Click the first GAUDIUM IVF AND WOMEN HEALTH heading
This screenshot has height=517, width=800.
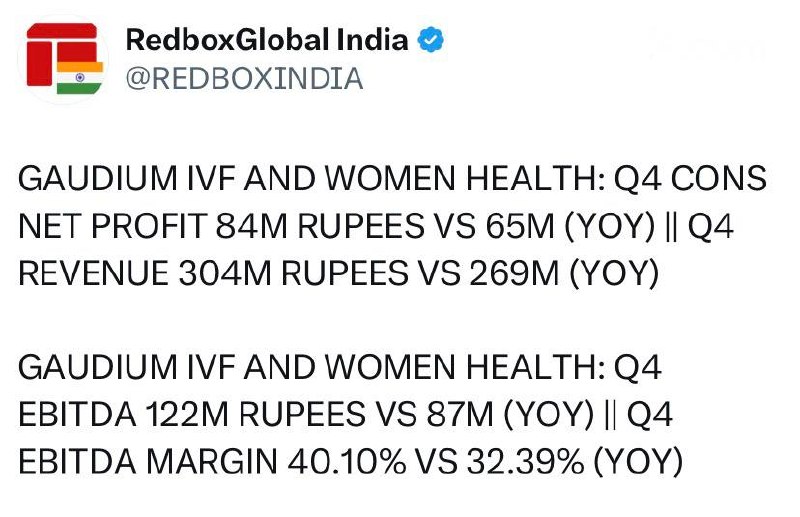pos(311,179)
